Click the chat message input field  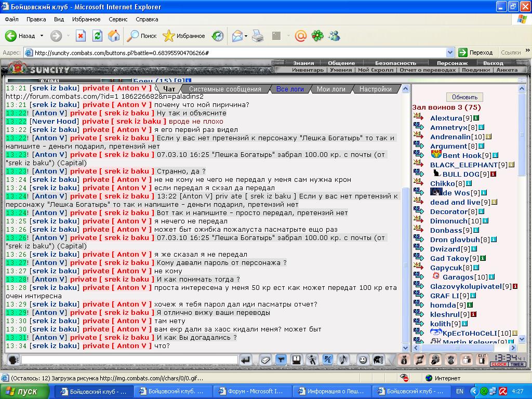pos(129,360)
